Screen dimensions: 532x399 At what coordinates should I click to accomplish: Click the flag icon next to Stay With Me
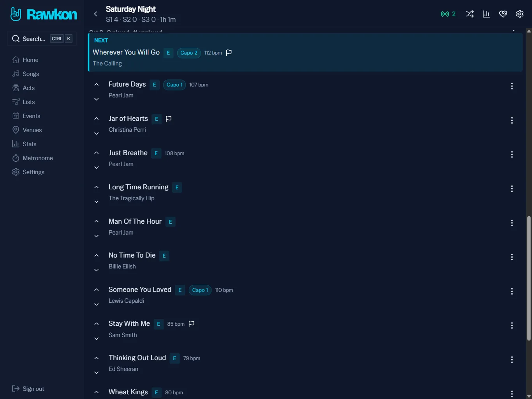point(192,324)
